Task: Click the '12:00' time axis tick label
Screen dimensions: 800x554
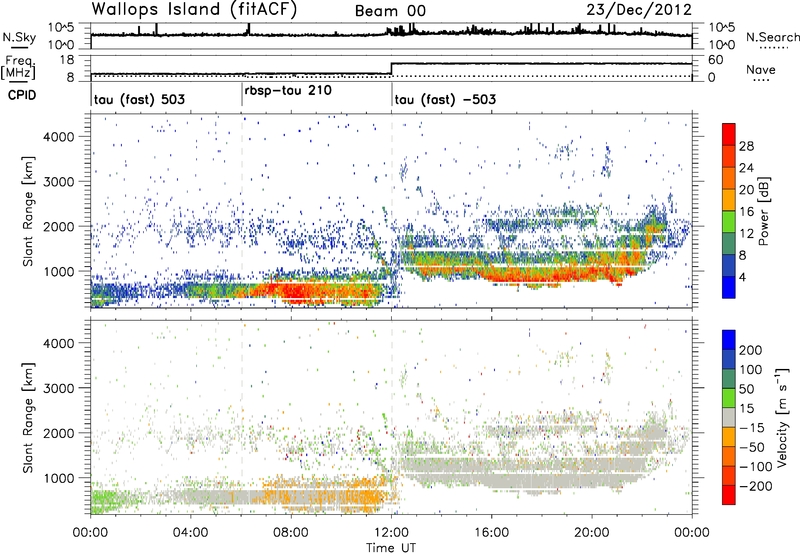Action: pyautogui.click(x=391, y=533)
